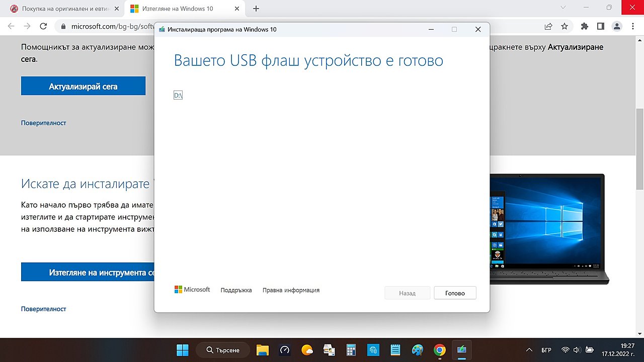Open the D:\ drive from the installer window
The width and height of the screenshot is (644, 362).
(x=178, y=95)
